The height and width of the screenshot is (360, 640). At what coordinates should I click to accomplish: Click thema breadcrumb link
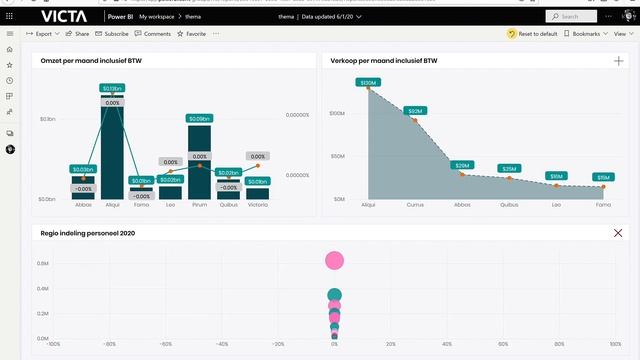pyautogui.click(x=193, y=17)
